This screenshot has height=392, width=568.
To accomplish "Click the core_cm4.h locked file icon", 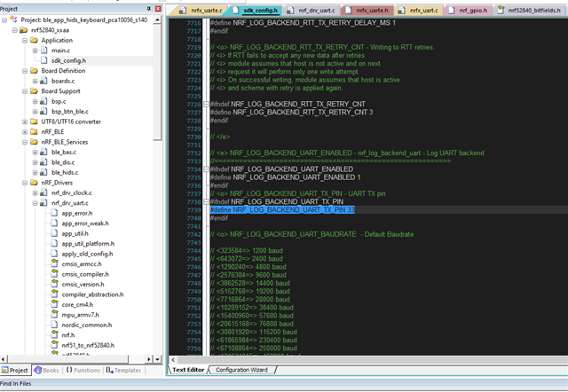I will click(54, 303).
